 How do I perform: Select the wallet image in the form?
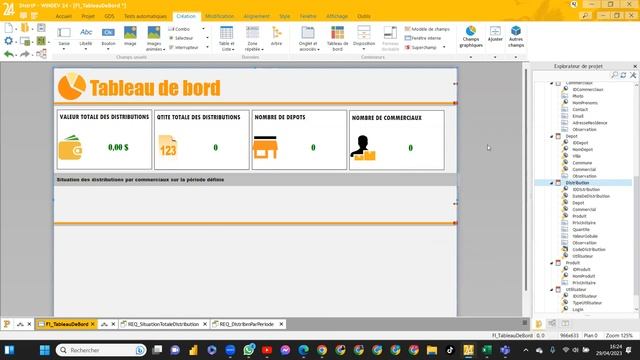[x=70, y=147]
